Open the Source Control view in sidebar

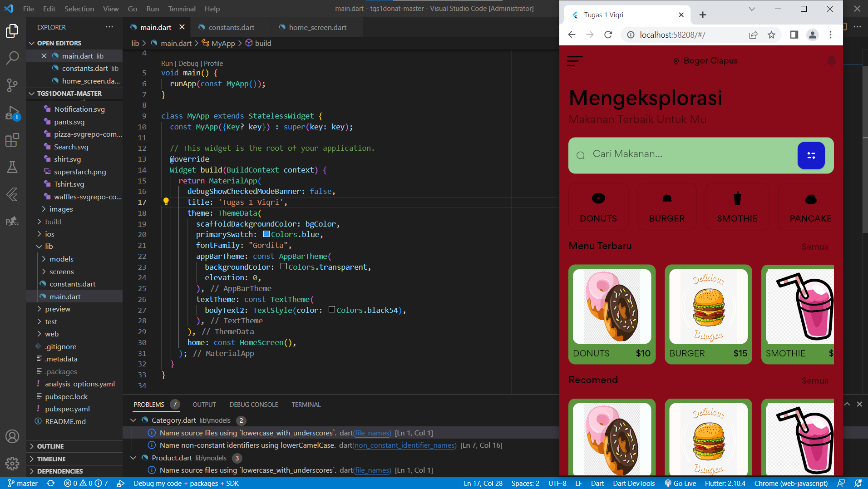tap(12, 85)
